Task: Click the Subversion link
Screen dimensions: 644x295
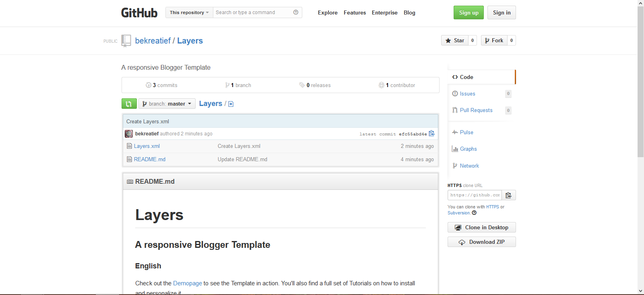Action: (x=459, y=213)
